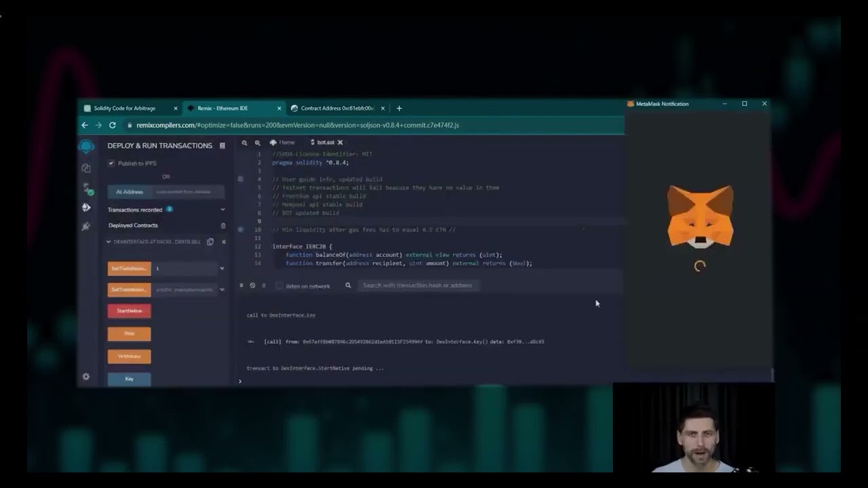Viewport: 868px width, 488px height.
Task: Delete all deployed contracts with trash icon
Action: click(223, 226)
